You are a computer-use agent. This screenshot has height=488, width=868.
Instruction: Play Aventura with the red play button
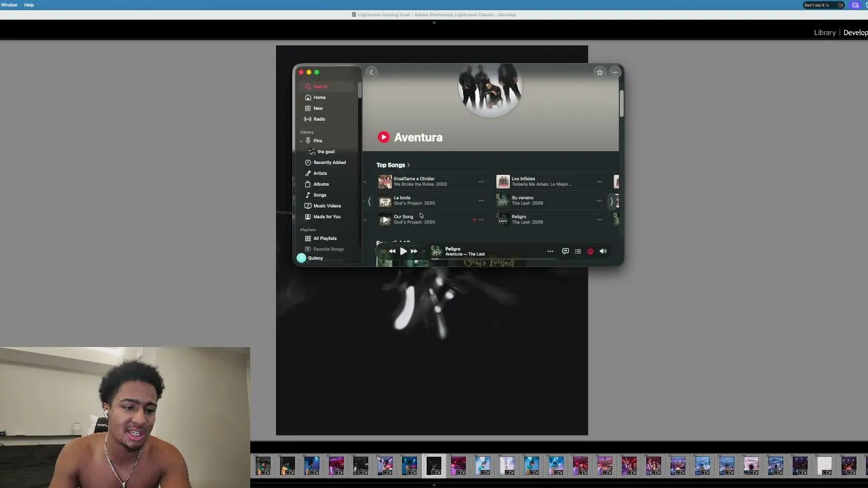384,137
